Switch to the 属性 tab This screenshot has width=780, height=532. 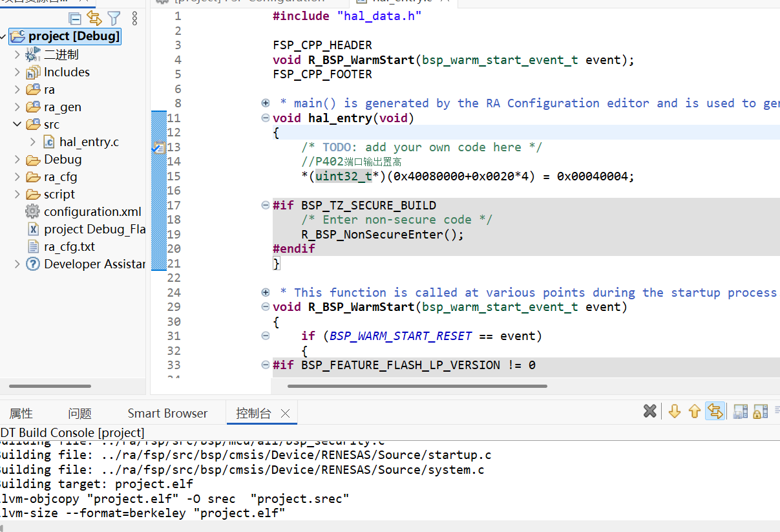click(x=21, y=414)
